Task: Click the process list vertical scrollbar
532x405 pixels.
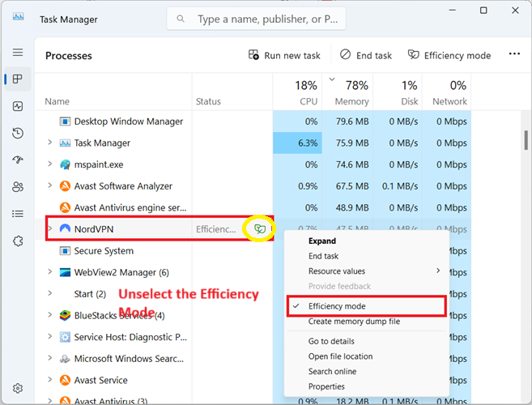Action: 526,140
